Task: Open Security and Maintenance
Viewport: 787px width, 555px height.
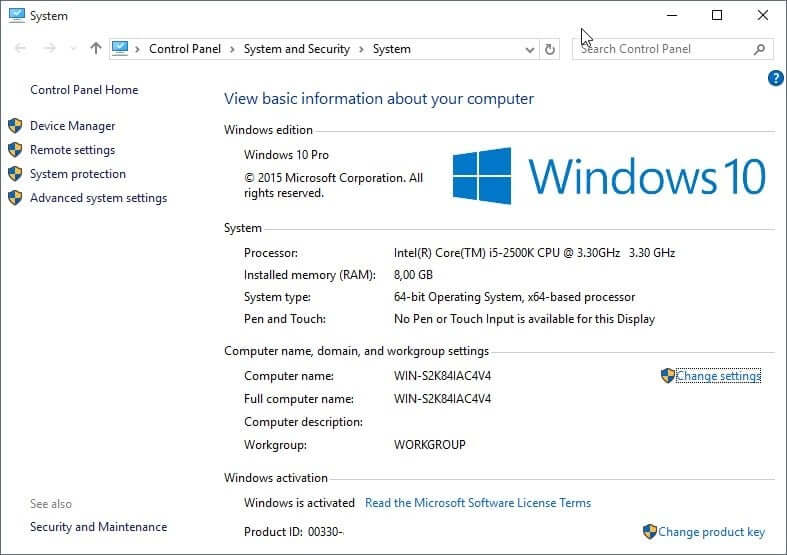Action: (98, 527)
